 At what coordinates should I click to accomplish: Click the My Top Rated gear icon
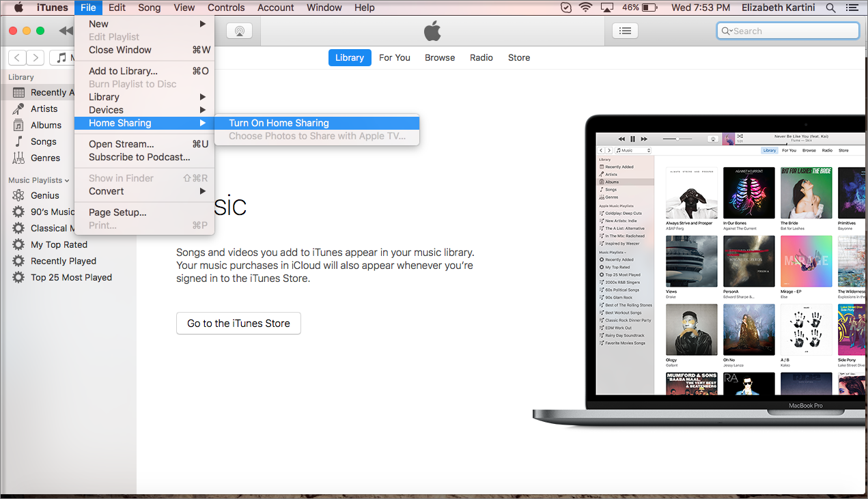point(18,244)
